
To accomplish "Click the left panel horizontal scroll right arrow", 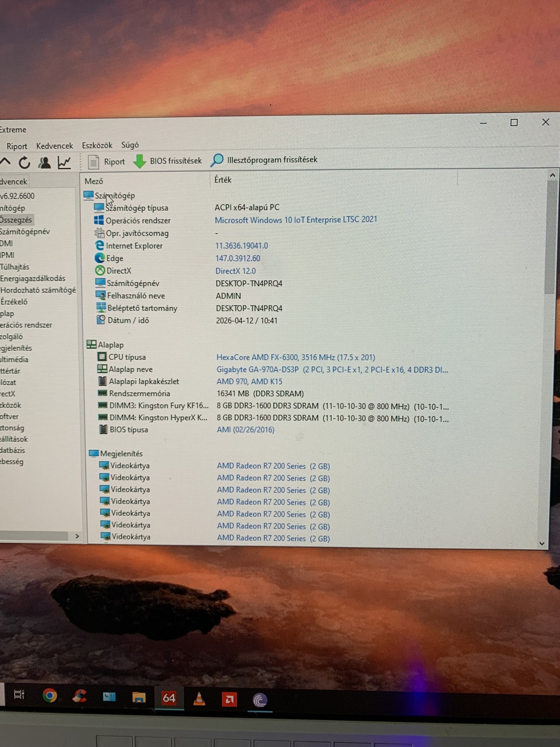I will 77,536.
